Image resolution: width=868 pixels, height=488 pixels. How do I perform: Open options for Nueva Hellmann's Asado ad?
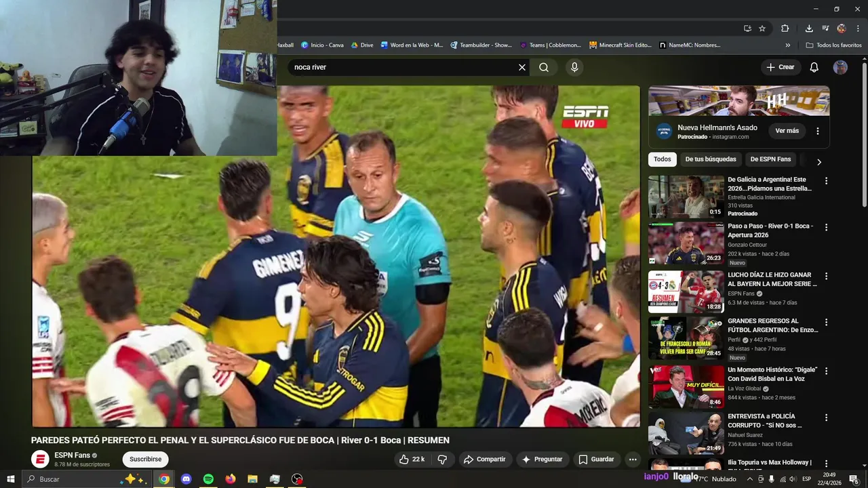818,131
